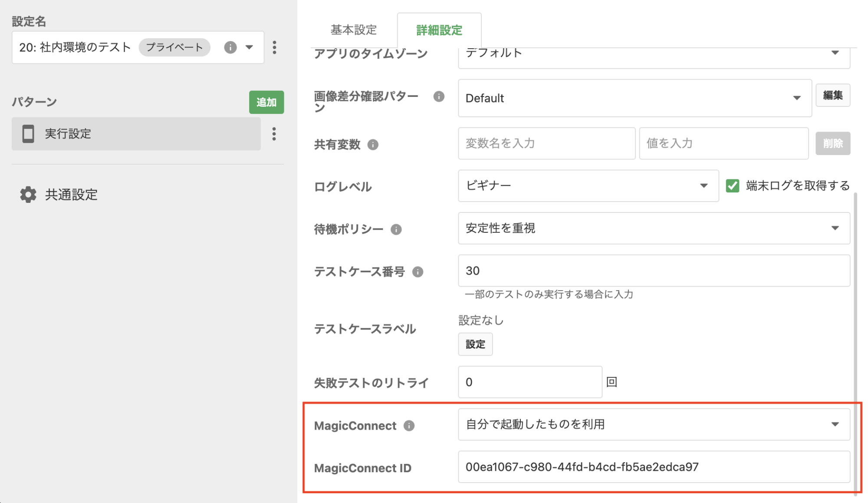Click info icon next to 共有変数

tap(373, 145)
